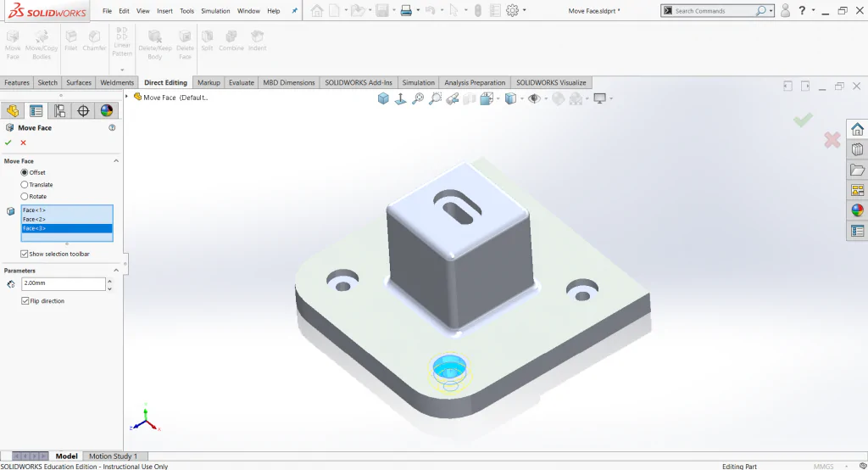The image size is (868, 470).
Task: Switch to the Evaluate tab
Action: (x=242, y=82)
